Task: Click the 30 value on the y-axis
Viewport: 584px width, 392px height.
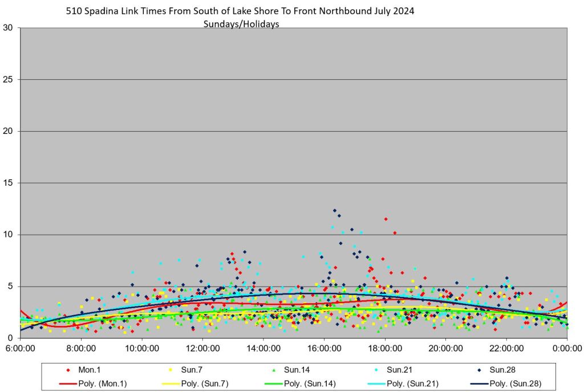Action: pos(9,28)
